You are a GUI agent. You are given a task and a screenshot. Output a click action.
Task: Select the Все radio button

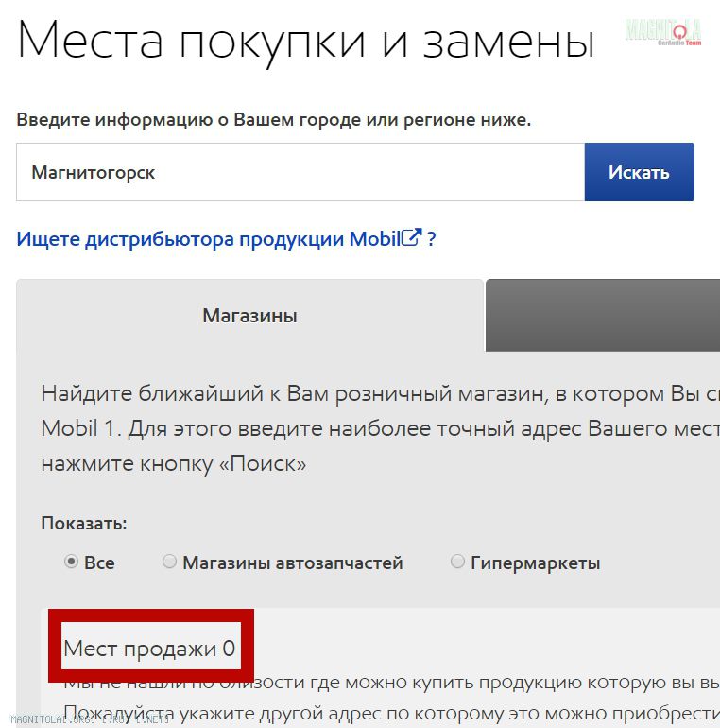(71, 562)
